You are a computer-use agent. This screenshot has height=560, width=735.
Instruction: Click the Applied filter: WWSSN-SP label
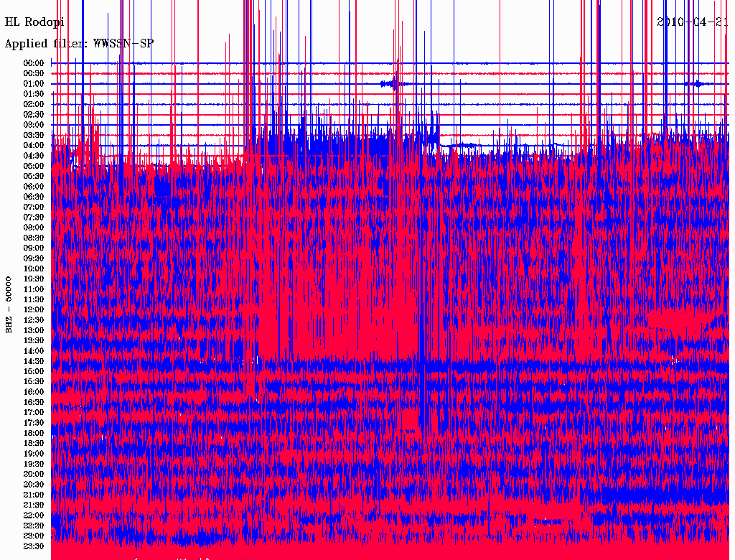pos(79,44)
